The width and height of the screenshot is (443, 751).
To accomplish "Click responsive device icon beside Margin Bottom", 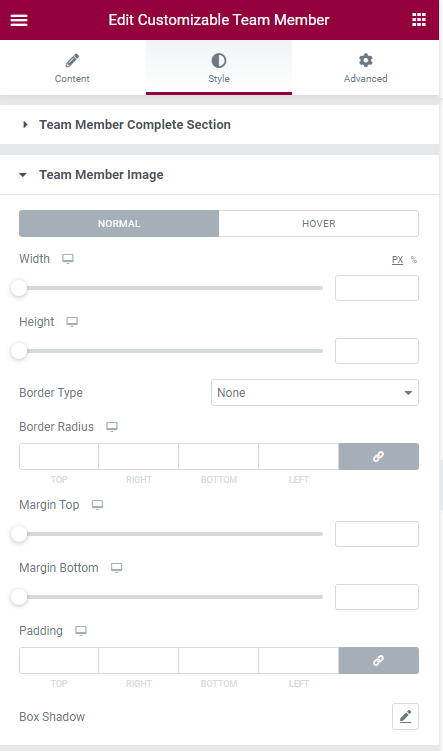I will (117, 568).
